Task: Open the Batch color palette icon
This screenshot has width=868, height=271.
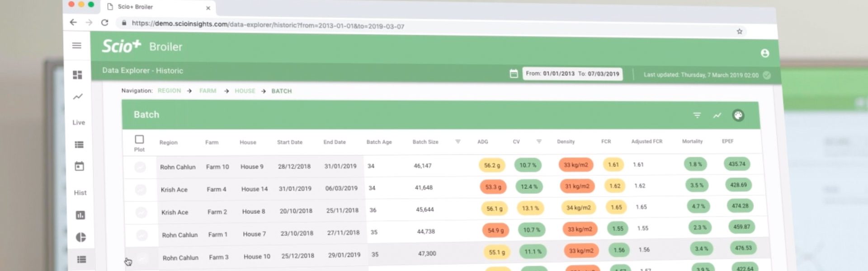Action: 738,116
